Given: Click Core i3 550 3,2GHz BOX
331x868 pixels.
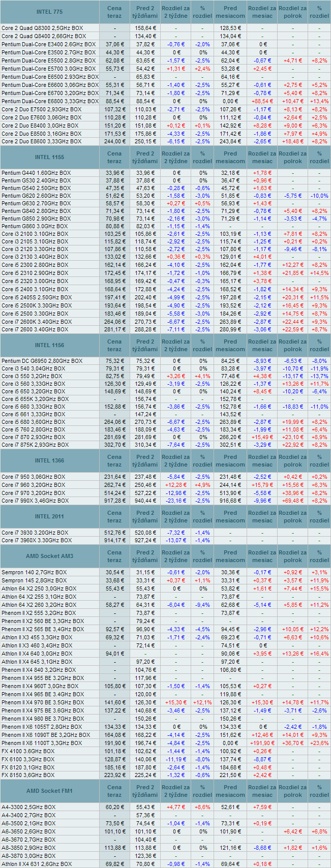Looking at the screenshot, I should coord(32,376).
